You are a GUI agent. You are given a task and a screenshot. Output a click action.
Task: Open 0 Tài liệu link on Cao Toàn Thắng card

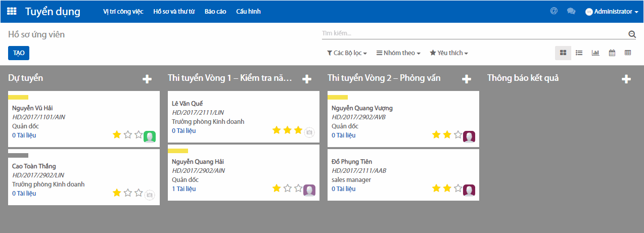click(24, 194)
